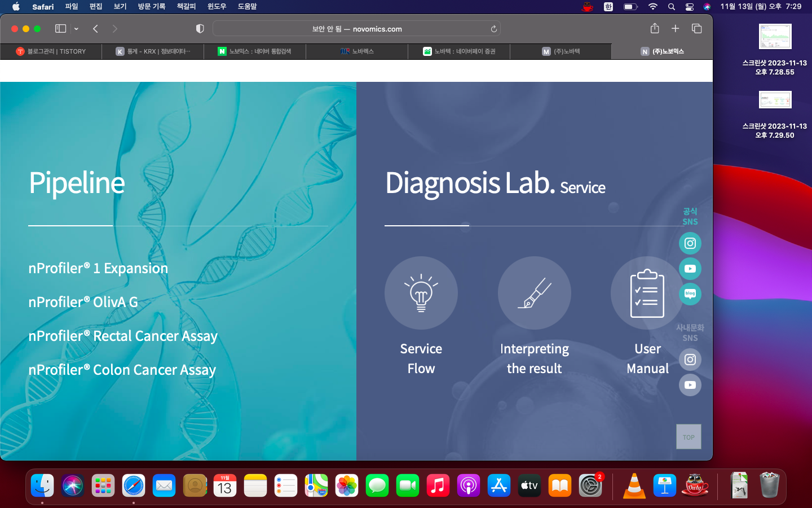The width and height of the screenshot is (812, 508).
Task: Open the official SNS blog icon
Action: 690,294
